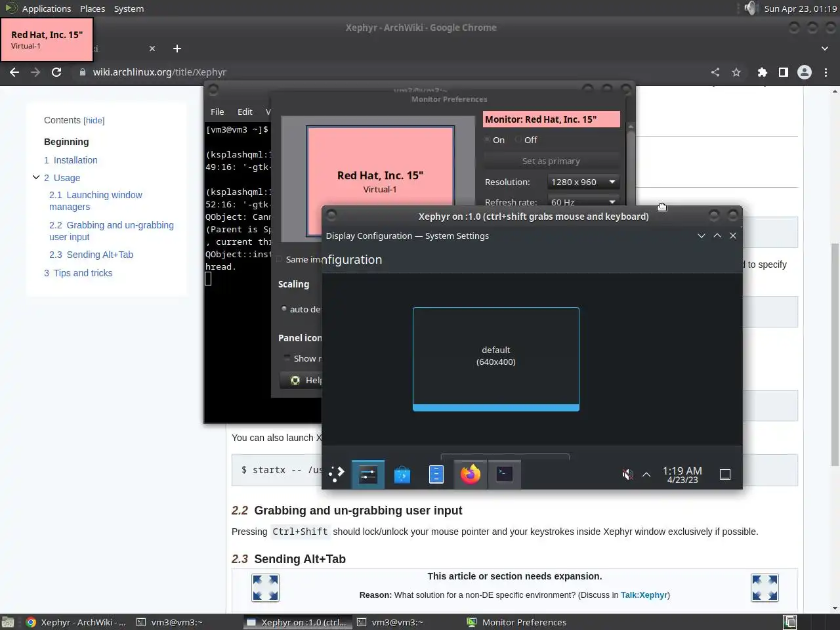Open the Talk:Xephyr discussion link
The height and width of the screenshot is (630, 840).
(644, 595)
